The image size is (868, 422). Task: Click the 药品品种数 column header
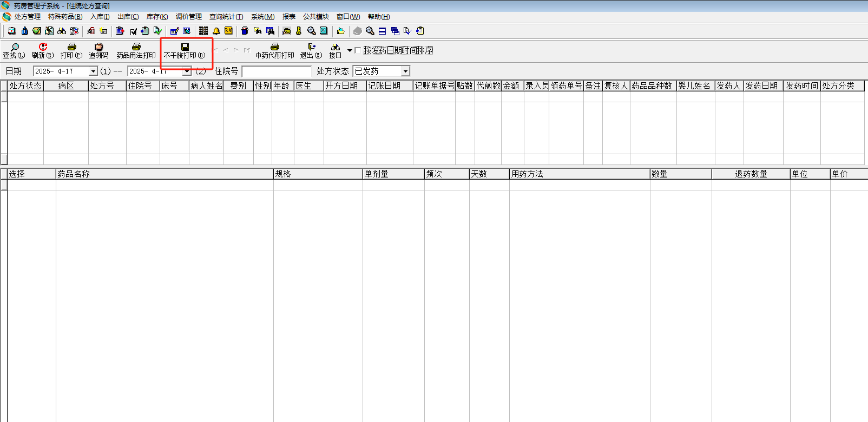[654, 85]
